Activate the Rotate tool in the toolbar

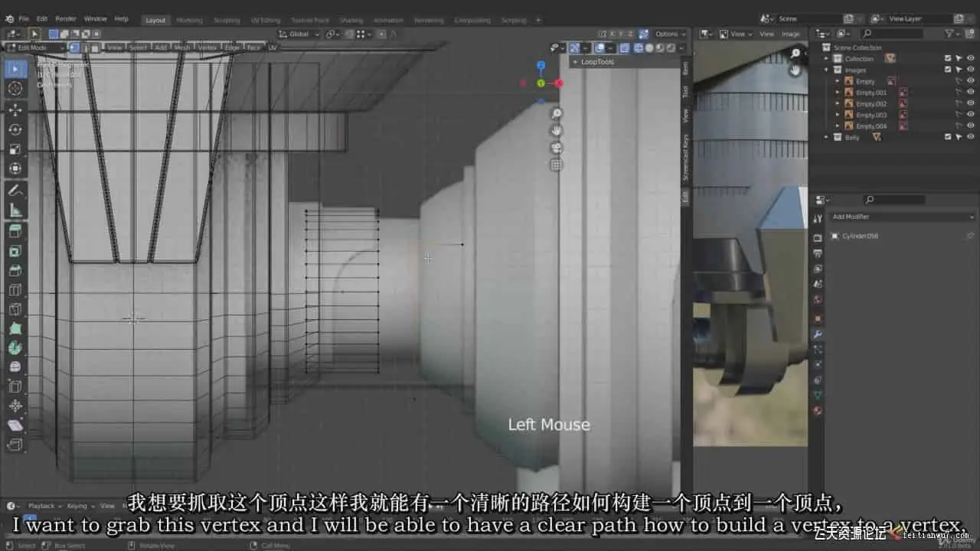15,129
